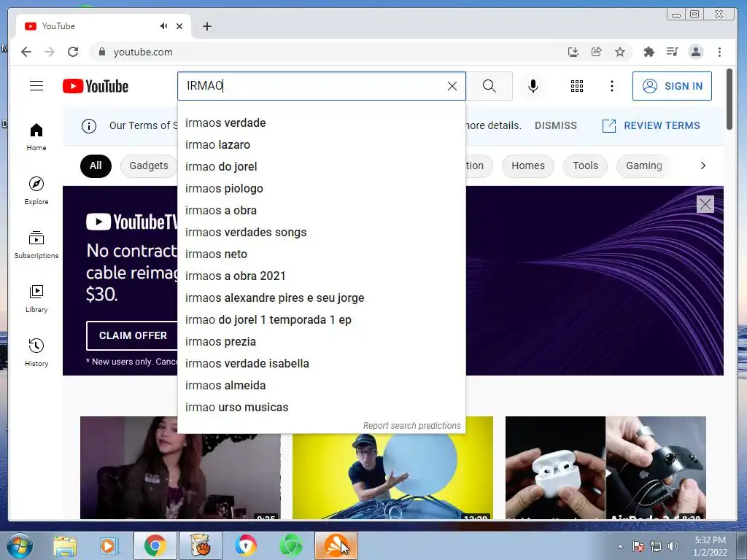Select suggestion 'irmaos a obra'

click(x=322, y=211)
